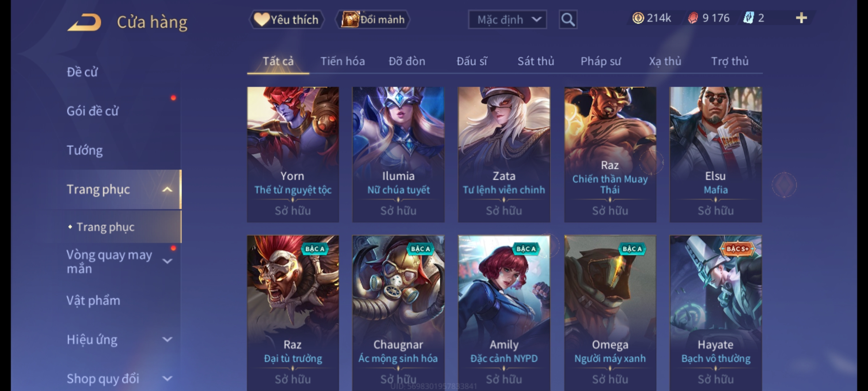Select the Tiến hóa tab

pyautogui.click(x=342, y=61)
